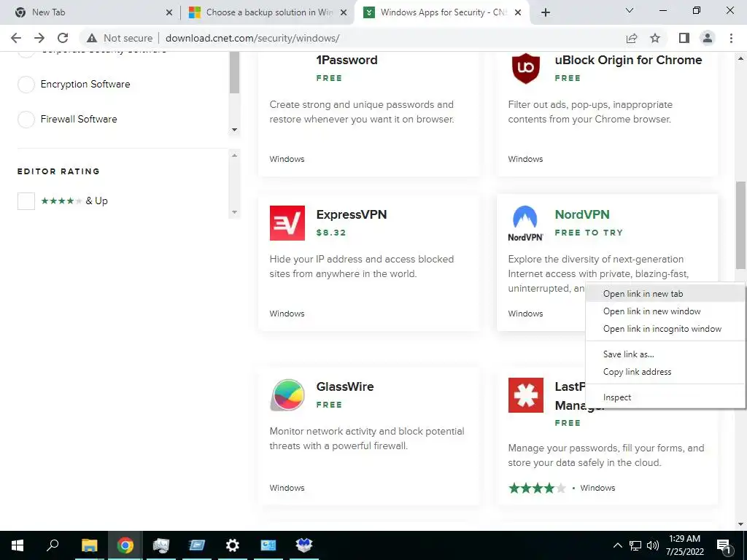Click the page scrollbar up arrow

(x=741, y=58)
